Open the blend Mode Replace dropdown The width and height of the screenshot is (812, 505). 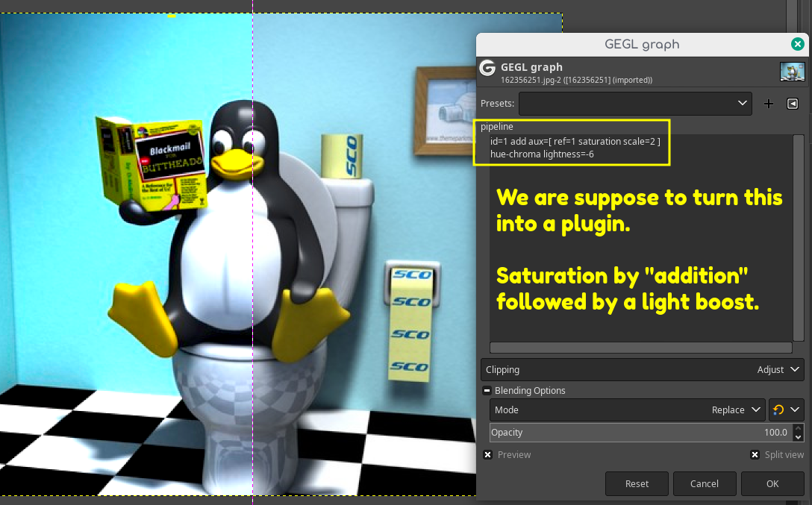point(627,410)
